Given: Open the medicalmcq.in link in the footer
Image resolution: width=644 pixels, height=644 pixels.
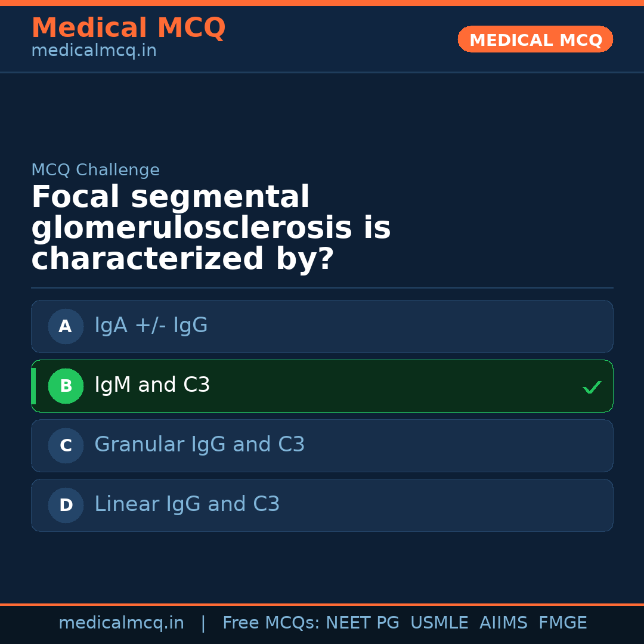Looking at the screenshot, I should (x=121, y=623).
